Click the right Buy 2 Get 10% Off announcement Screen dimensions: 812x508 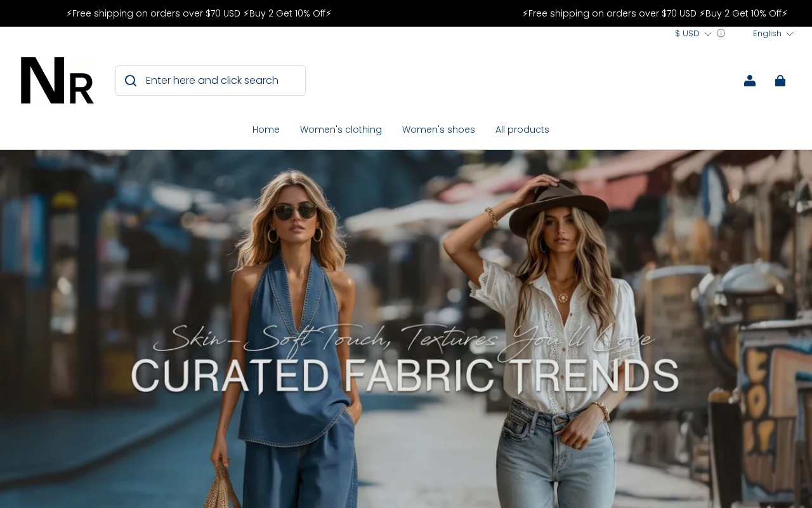click(743, 13)
